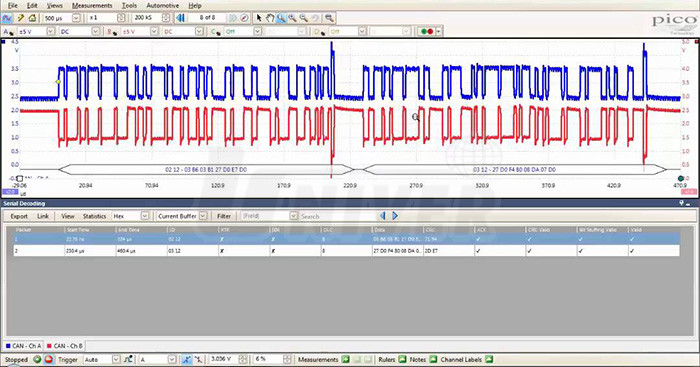Open the Automotive menu
This screenshot has height=367, width=700.
(162, 5)
